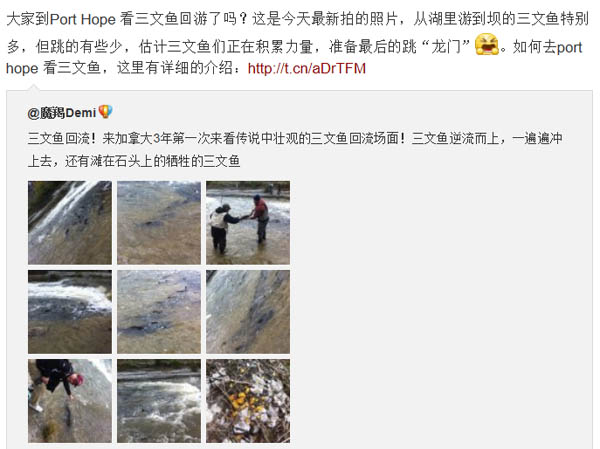Open the white-water river thumbnail in bottom row
This screenshot has width=600, height=449.
click(x=159, y=401)
